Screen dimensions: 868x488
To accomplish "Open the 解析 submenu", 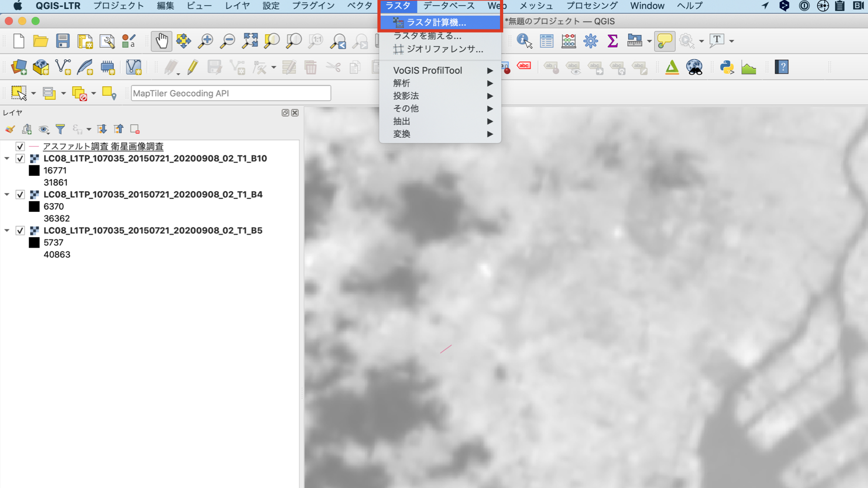I will coord(440,83).
